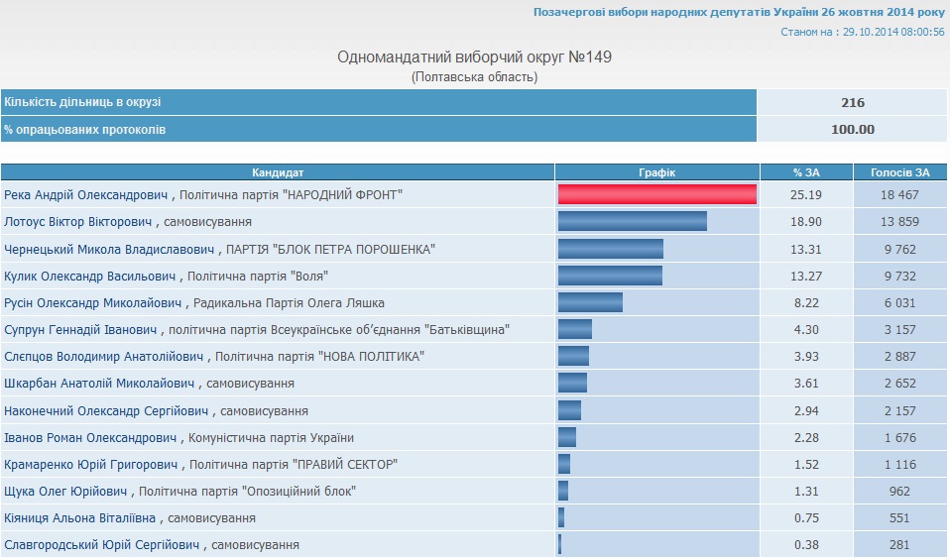
Task: Open the header link about the 26 жовтня 2014 elections
Action: coord(739,12)
